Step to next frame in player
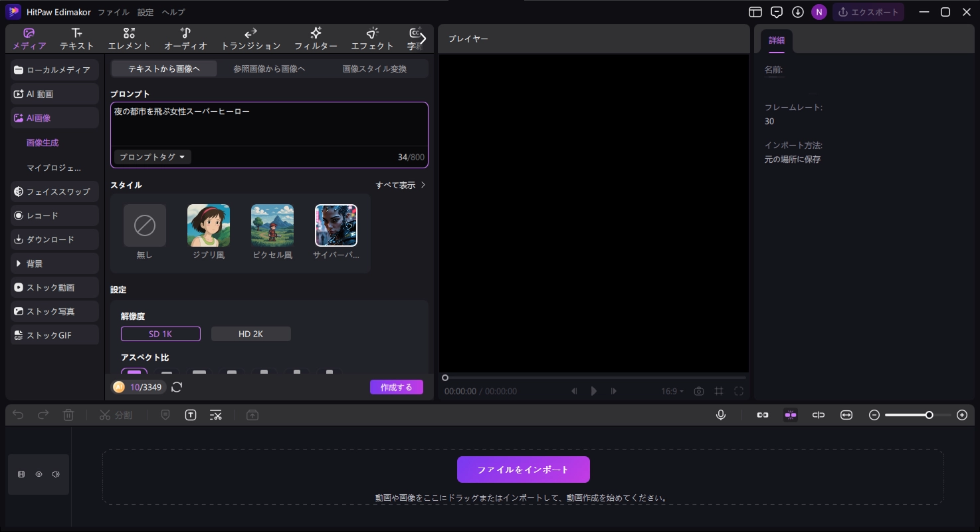 tap(614, 391)
